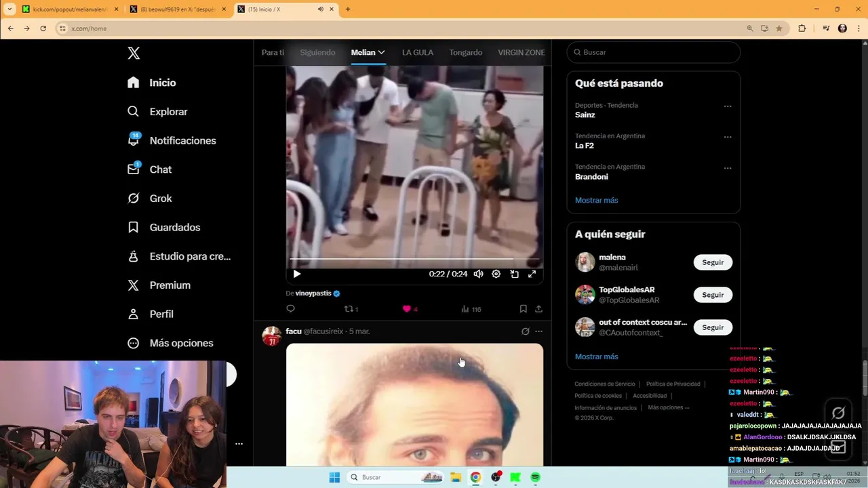Open a new browser tab
Screen dimensions: 868x488
tap(348, 9)
